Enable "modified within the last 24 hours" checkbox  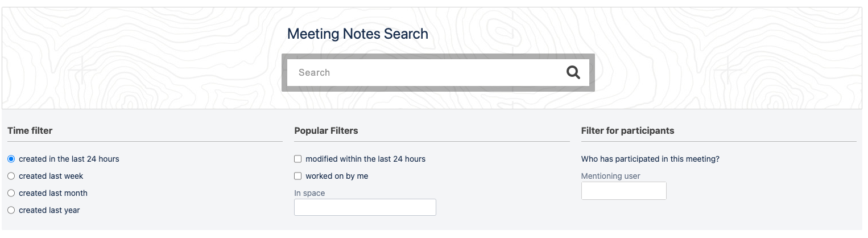(x=298, y=159)
